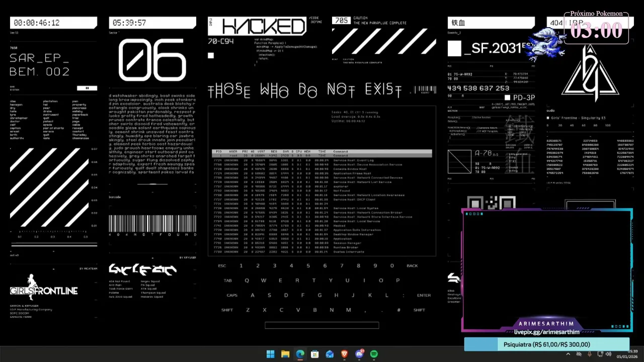Click the large '06' date number
Screen dimensions: 644x362
(152, 60)
